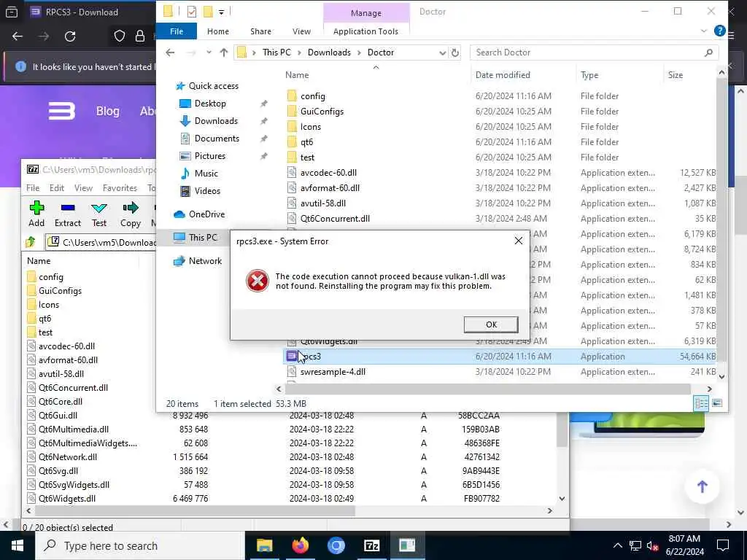The height and width of the screenshot is (560, 747).
Task: Click the Extract button in 7-Zip
Action: [68, 214]
